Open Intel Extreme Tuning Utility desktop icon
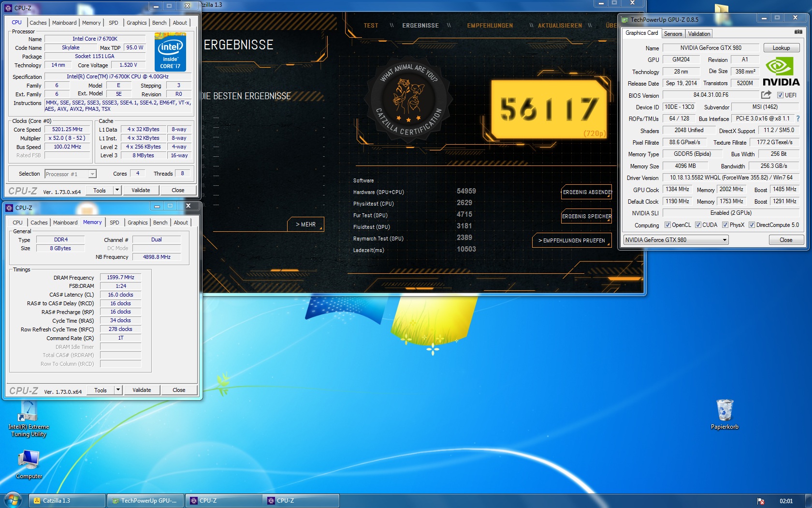812x508 pixels. [29, 419]
